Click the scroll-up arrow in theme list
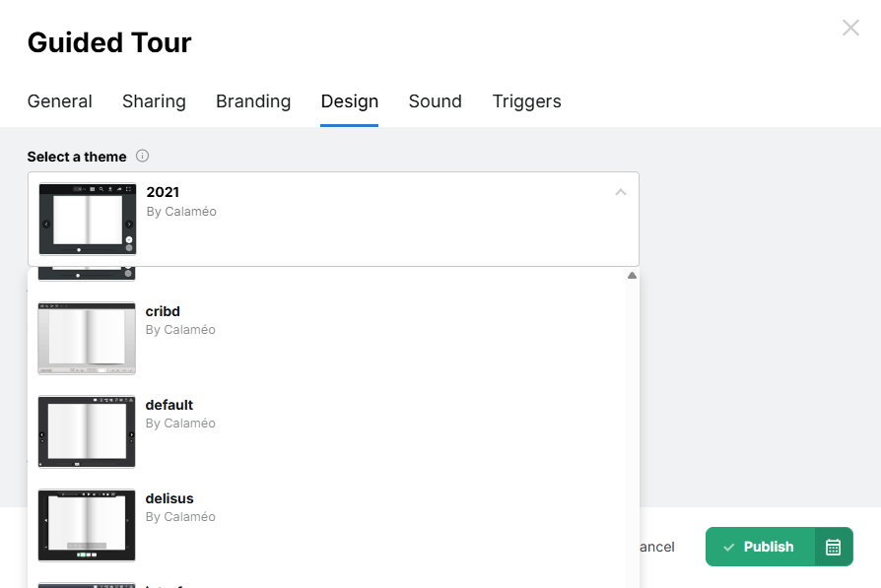Image resolution: width=881 pixels, height=588 pixels. click(x=632, y=275)
